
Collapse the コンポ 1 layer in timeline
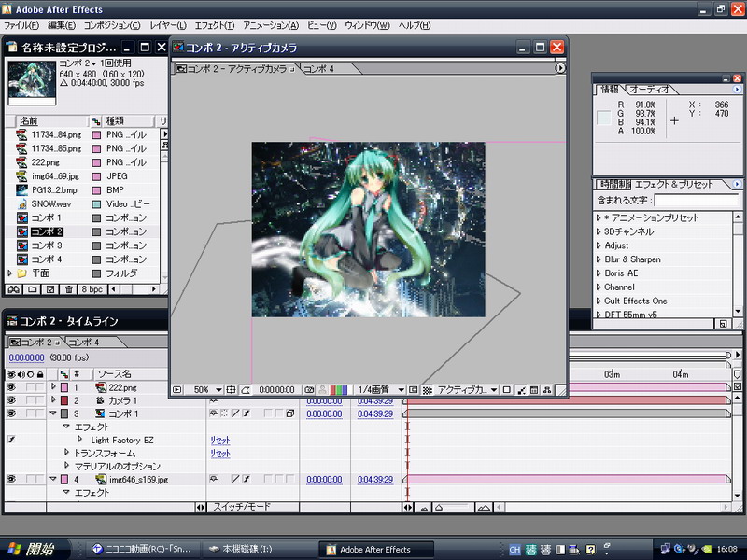click(x=53, y=413)
